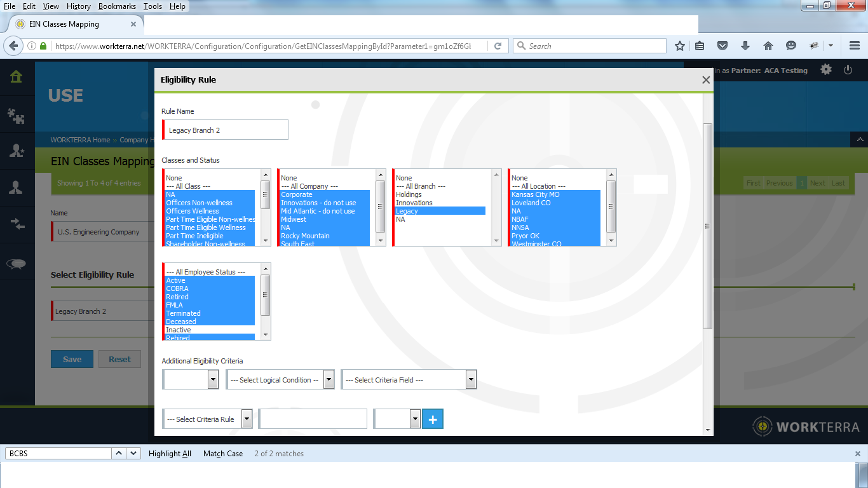
Task: Select Holdings in the Branch list
Action: pyautogui.click(x=409, y=194)
